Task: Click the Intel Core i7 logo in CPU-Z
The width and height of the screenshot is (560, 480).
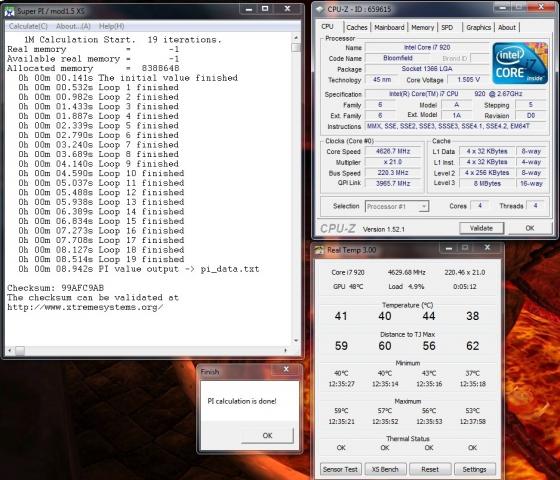Action: [x=520, y=64]
